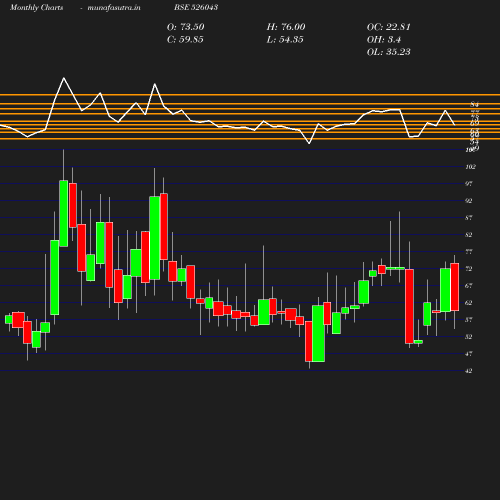Click the close value "C: 59.85"
The height and width of the screenshot is (500, 500).
pyautogui.click(x=185, y=39)
